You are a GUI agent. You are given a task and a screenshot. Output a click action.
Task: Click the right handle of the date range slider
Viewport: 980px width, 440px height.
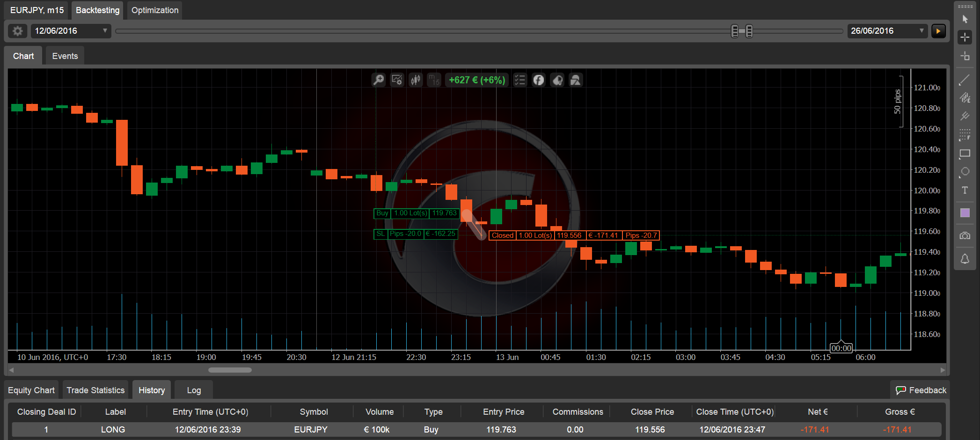tap(749, 31)
